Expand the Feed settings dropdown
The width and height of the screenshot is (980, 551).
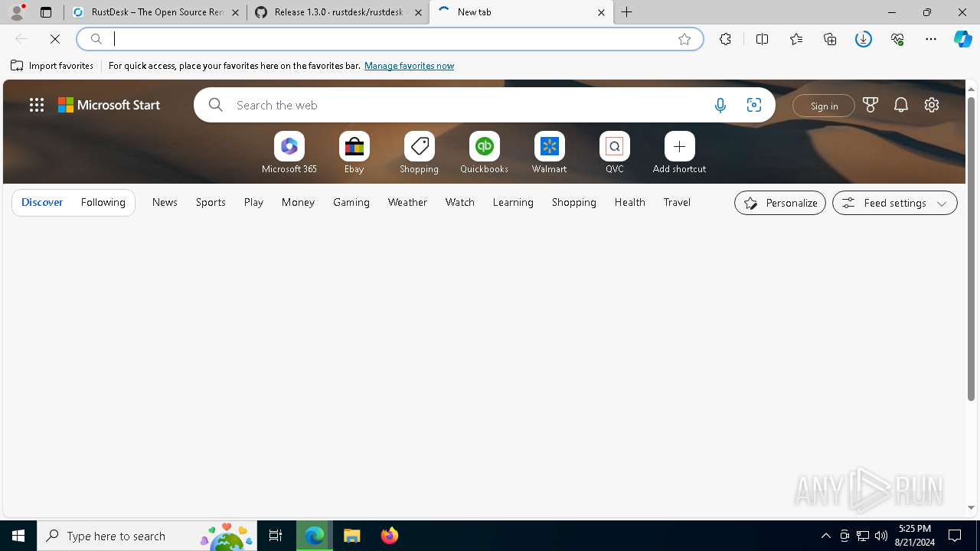point(895,203)
